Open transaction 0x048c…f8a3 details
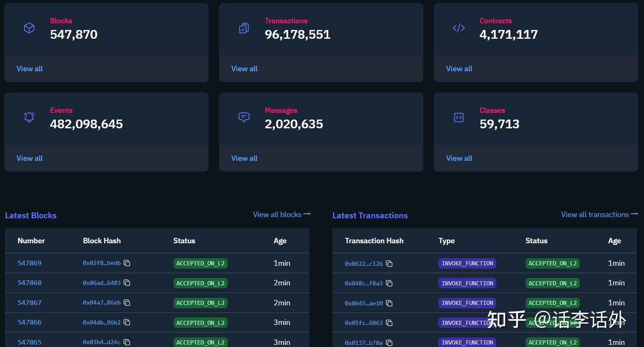The width and height of the screenshot is (644, 347). tap(363, 283)
